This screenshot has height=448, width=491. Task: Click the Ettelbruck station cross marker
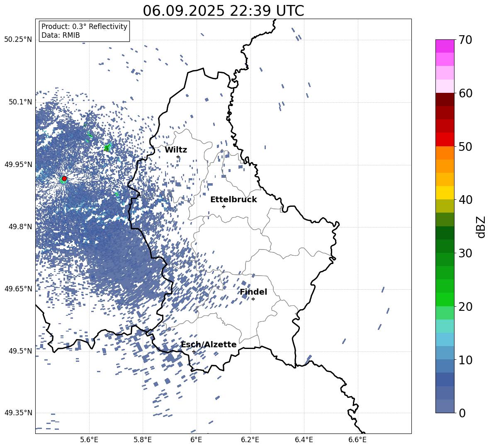pyautogui.click(x=224, y=206)
